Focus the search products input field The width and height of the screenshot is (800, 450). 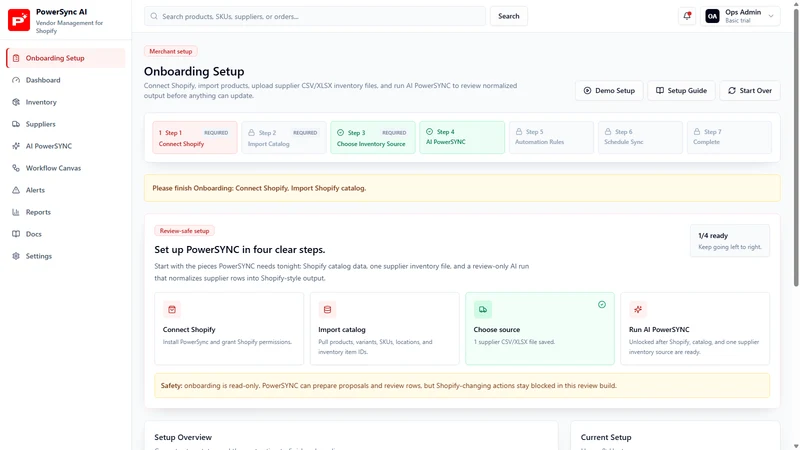315,16
